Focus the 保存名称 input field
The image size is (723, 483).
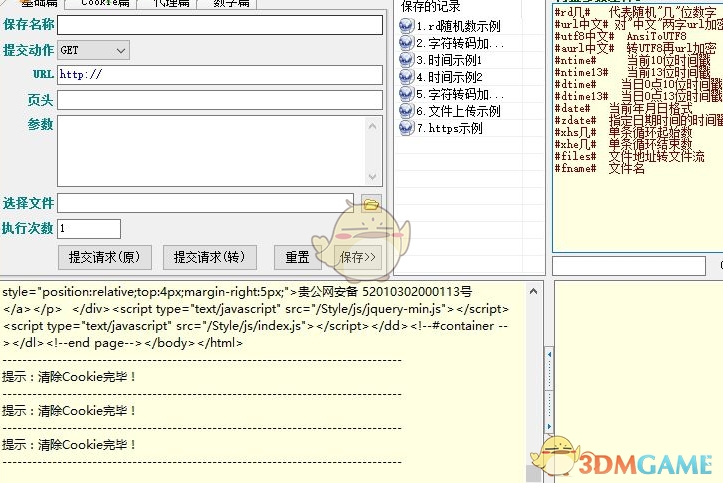(x=220, y=25)
